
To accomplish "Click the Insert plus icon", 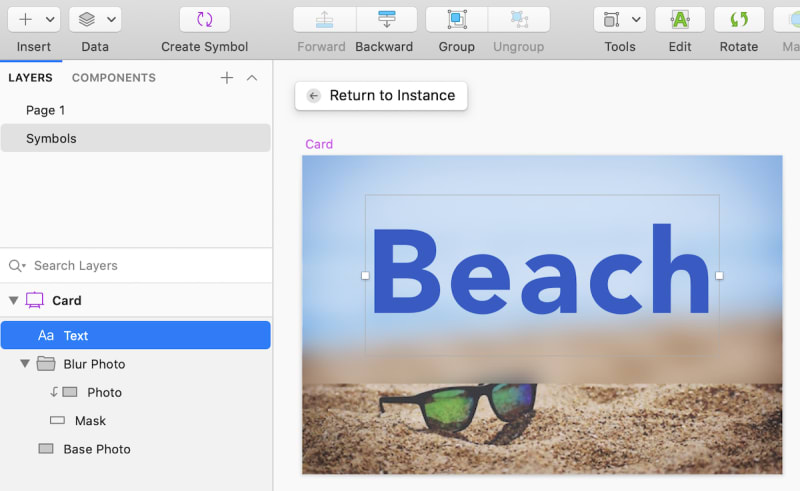I will (x=25, y=19).
